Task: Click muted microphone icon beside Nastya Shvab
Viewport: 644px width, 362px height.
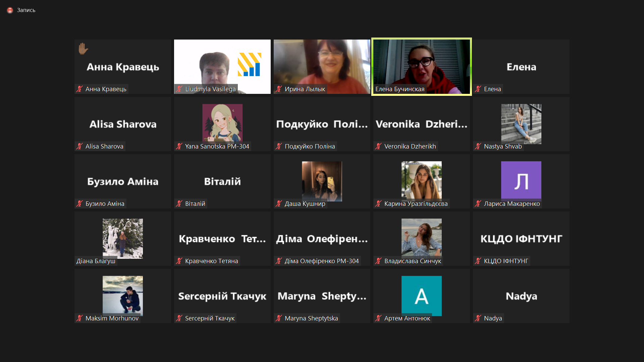Action: pos(478,146)
